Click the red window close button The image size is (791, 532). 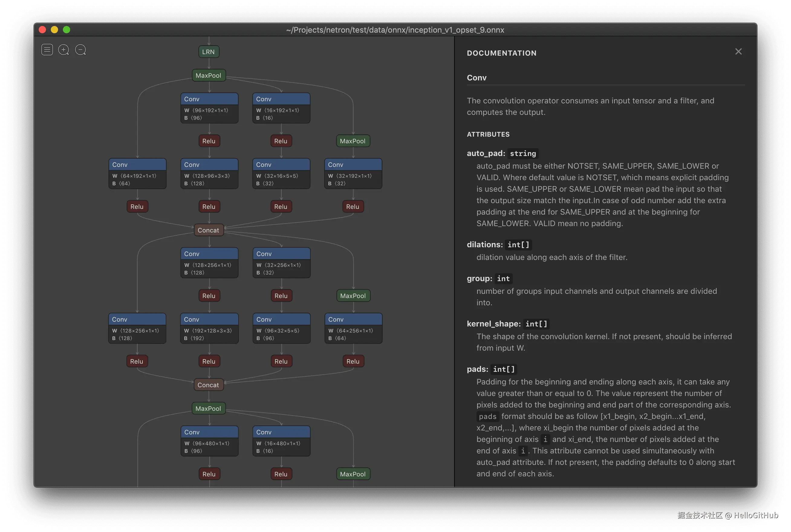coord(42,30)
